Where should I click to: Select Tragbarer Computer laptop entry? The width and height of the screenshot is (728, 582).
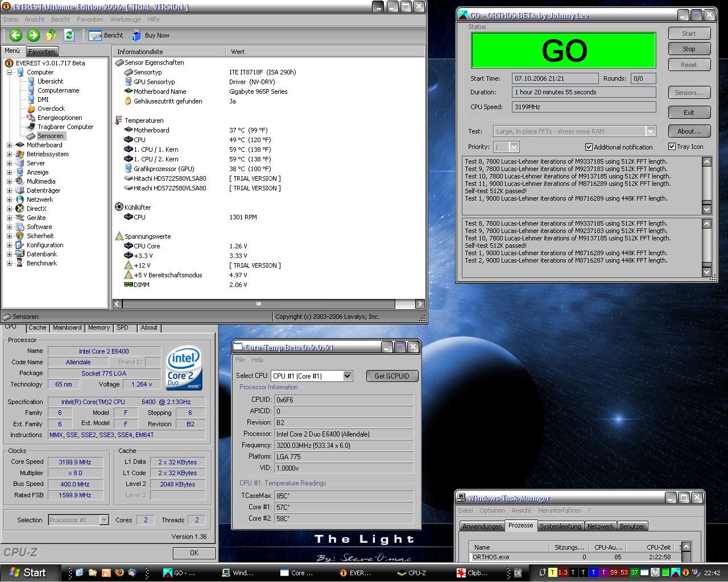pos(60,127)
